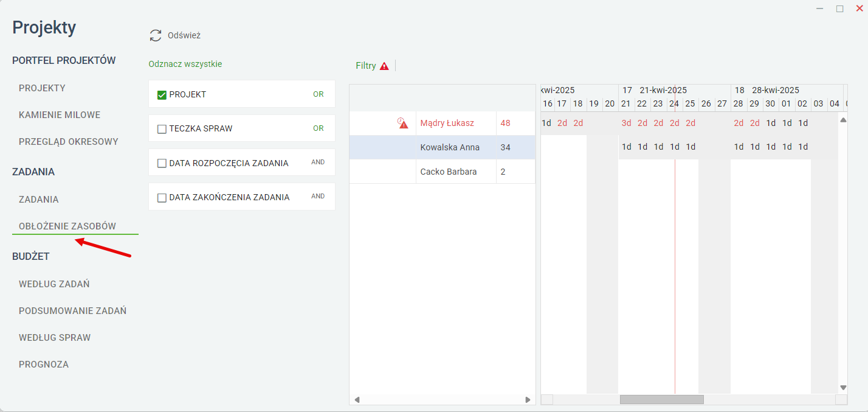Select the Cacko Barbara resource row
The height and width of the screenshot is (412, 868).
443,172
